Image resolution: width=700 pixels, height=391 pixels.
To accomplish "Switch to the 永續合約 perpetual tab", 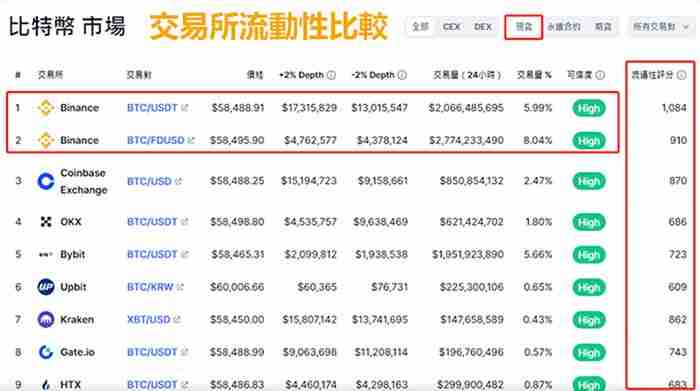I will tap(564, 27).
